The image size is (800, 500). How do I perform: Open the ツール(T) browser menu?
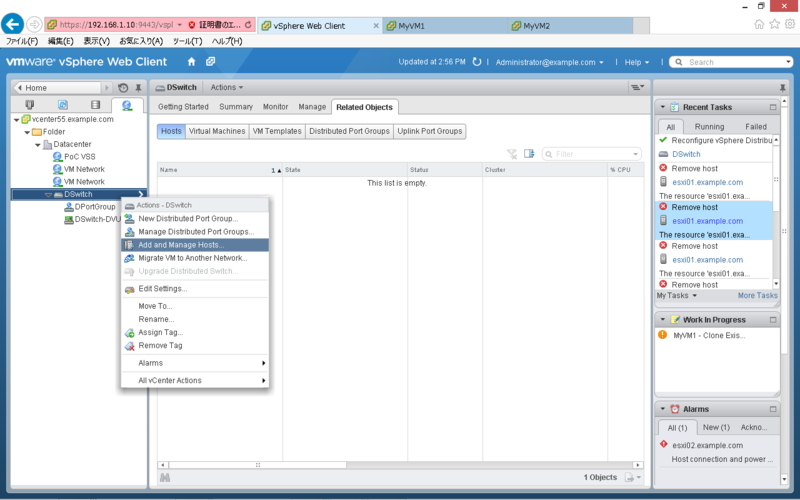pyautogui.click(x=187, y=41)
